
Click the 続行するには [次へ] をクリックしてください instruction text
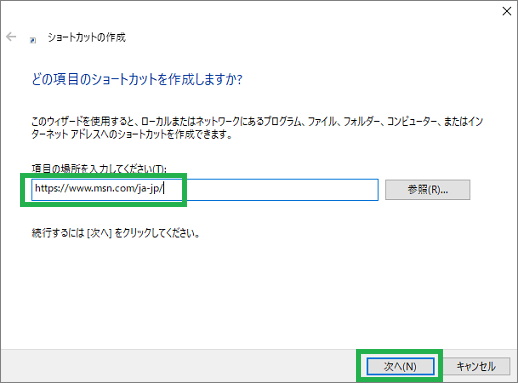click(x=116, y=233)
